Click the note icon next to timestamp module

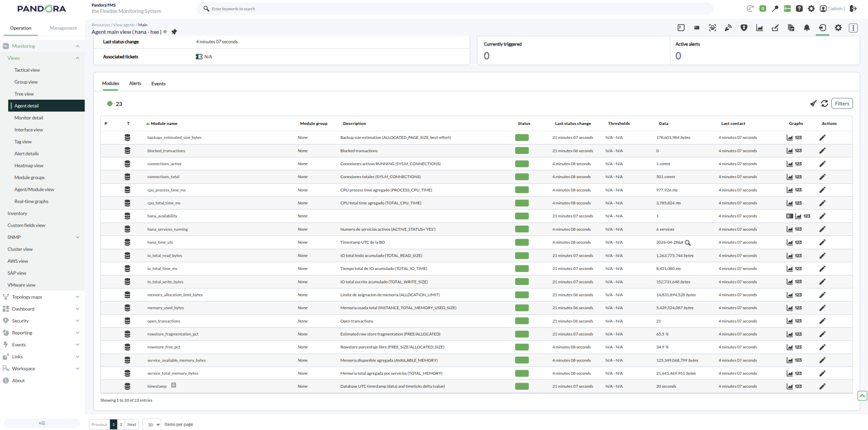[x=174, y=385]
